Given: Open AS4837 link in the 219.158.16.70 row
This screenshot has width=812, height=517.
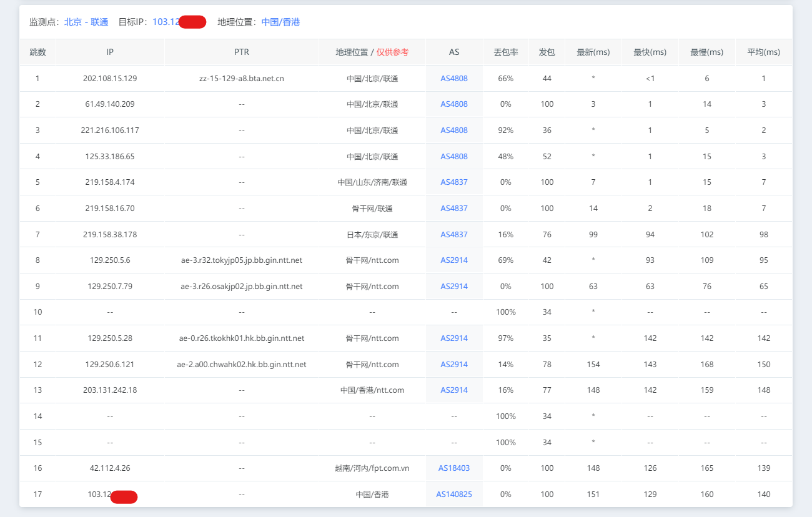Looking at the screenshot, I should [x=454, y=209].
